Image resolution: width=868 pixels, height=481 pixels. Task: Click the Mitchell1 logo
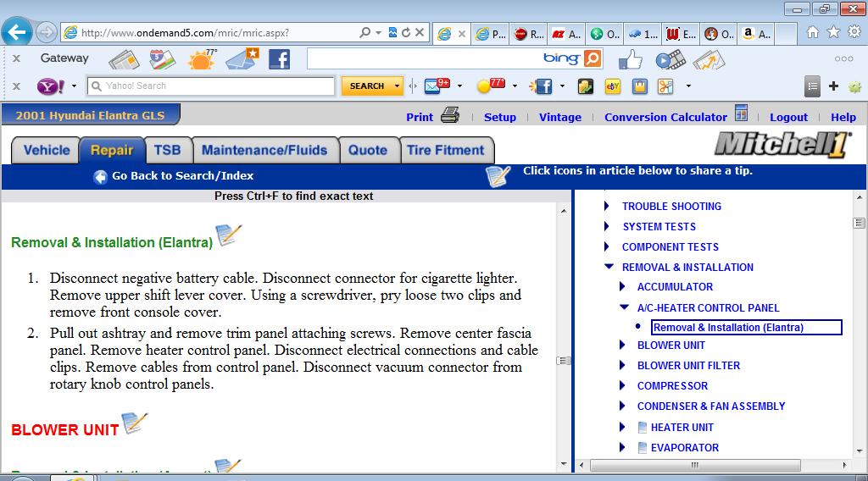coord(782,145)
